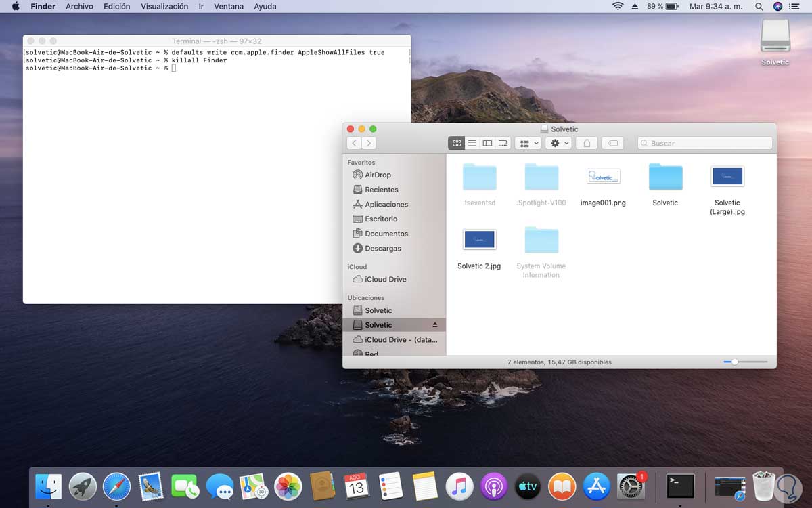
Task: Open Music from the Dock
Action: click(x=459, y=486)
